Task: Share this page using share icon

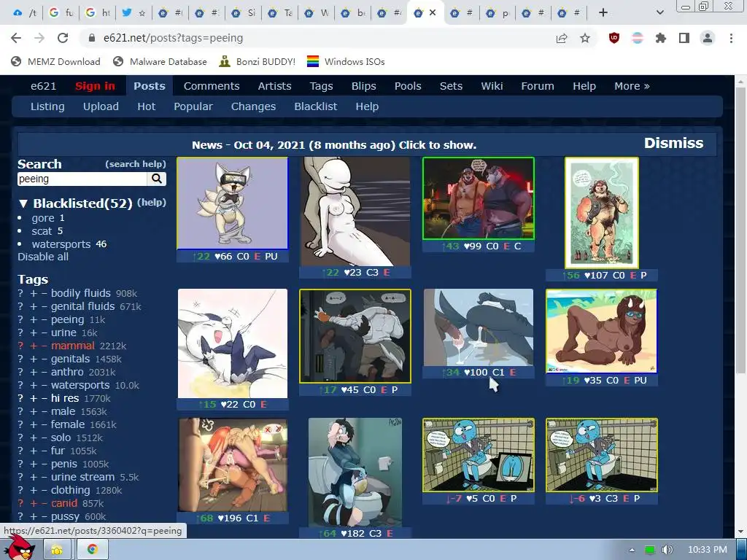Action: point(562,38)
